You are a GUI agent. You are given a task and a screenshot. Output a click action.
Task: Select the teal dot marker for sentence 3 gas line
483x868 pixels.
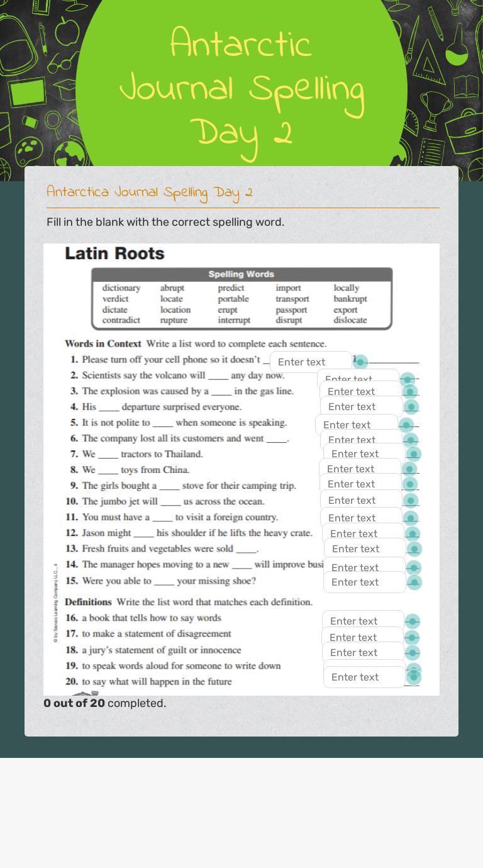410,392
